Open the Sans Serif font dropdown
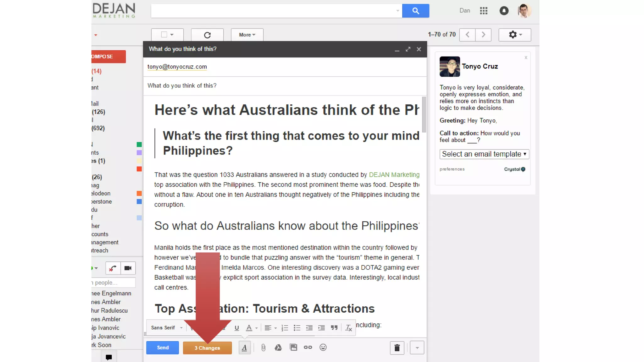644x362 pixels. (167, 328)
